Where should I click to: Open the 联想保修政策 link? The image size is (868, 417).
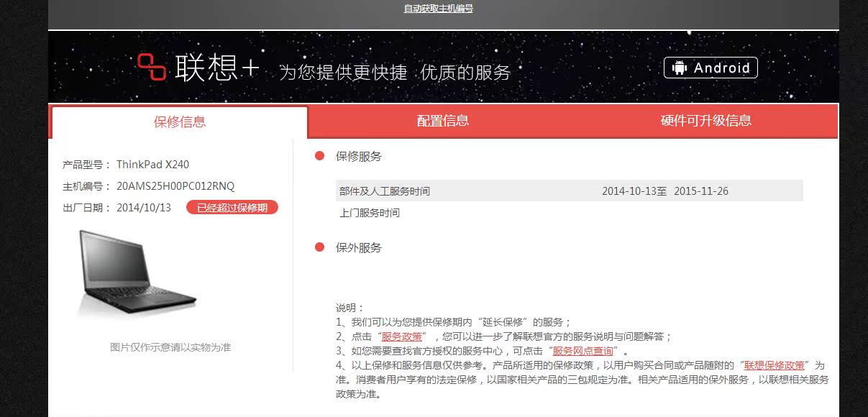(775, 365)
